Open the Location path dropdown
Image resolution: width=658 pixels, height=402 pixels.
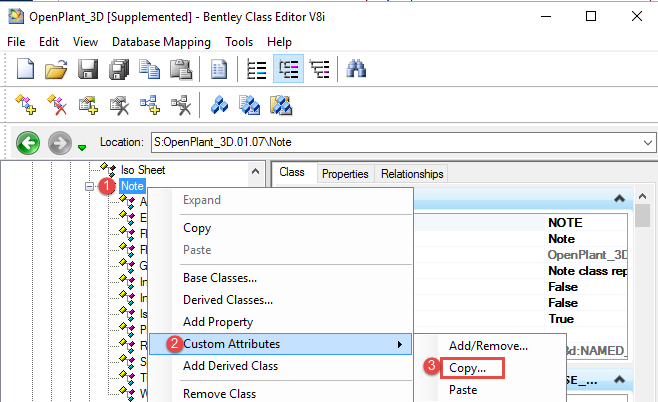pos(648,143)
